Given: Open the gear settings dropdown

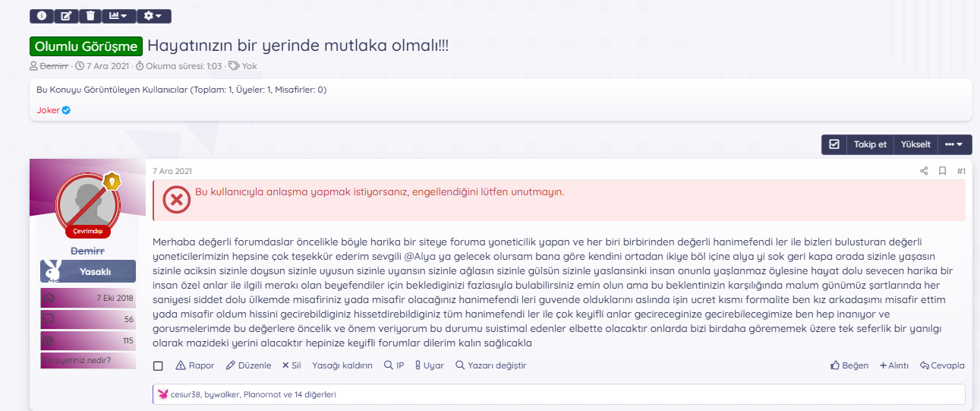Looking at the screenshot, I should tap(154, 15).
